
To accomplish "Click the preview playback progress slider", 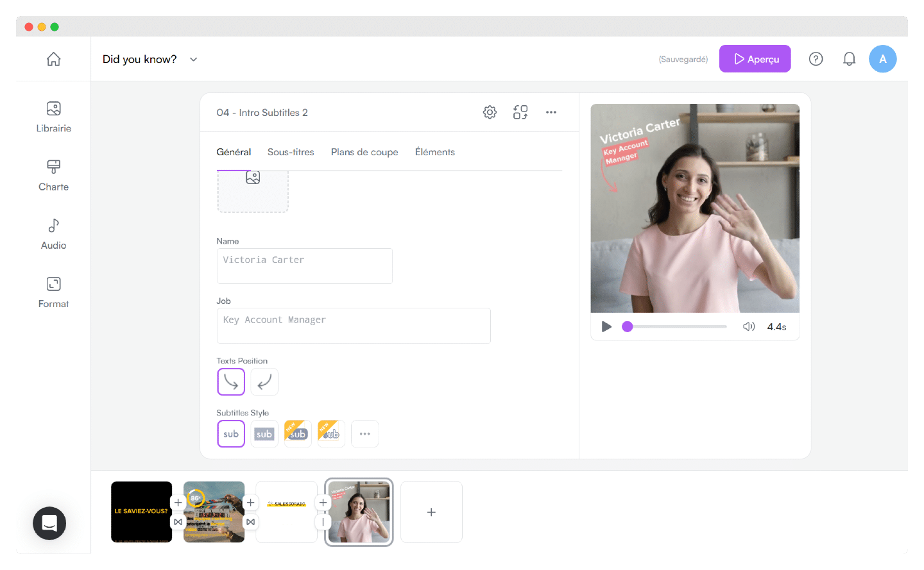I will pos(674,326).
